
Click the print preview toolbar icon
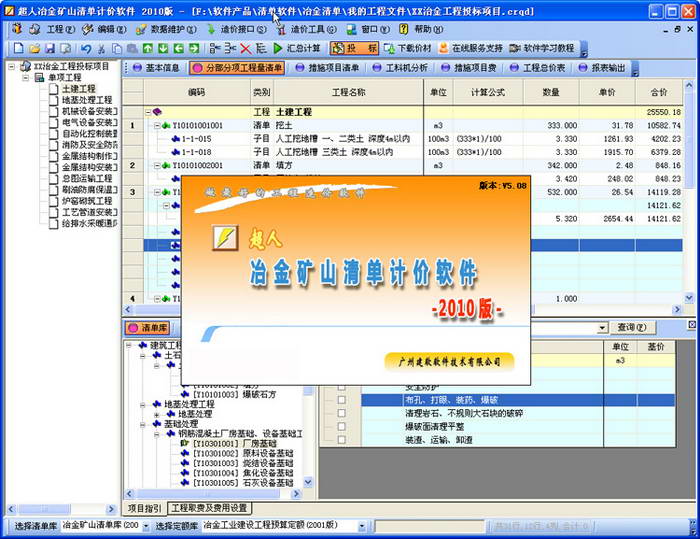pos(66,48)
